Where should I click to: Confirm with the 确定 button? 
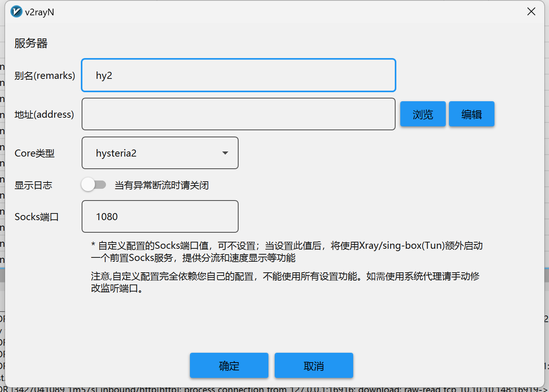tap(229, 366)
